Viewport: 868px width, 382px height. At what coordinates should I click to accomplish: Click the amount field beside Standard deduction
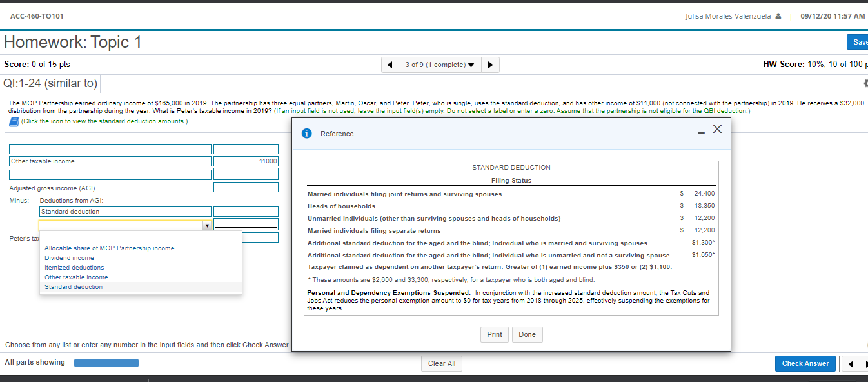(246, 212)
